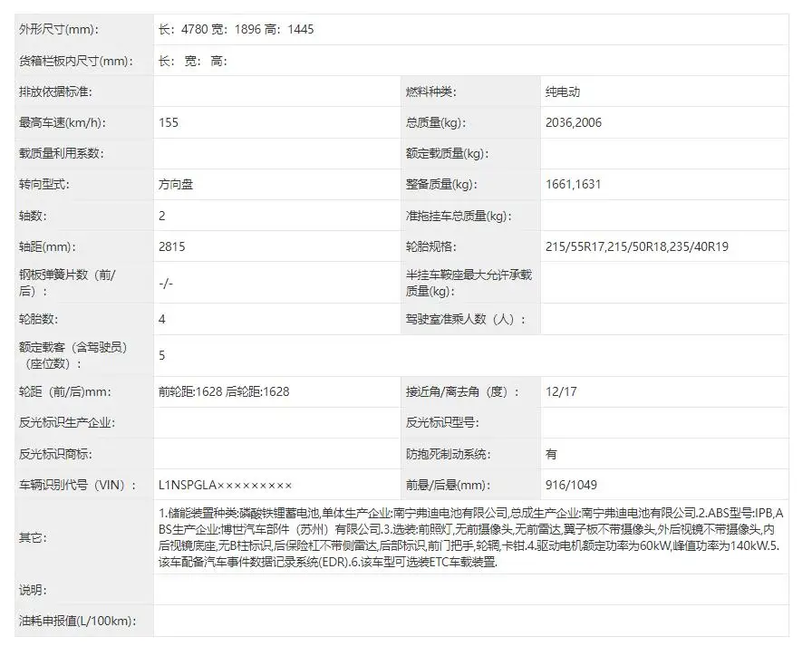
Task: Click the 油耗申报值(L/100km) label
Action: click(76, 621)
